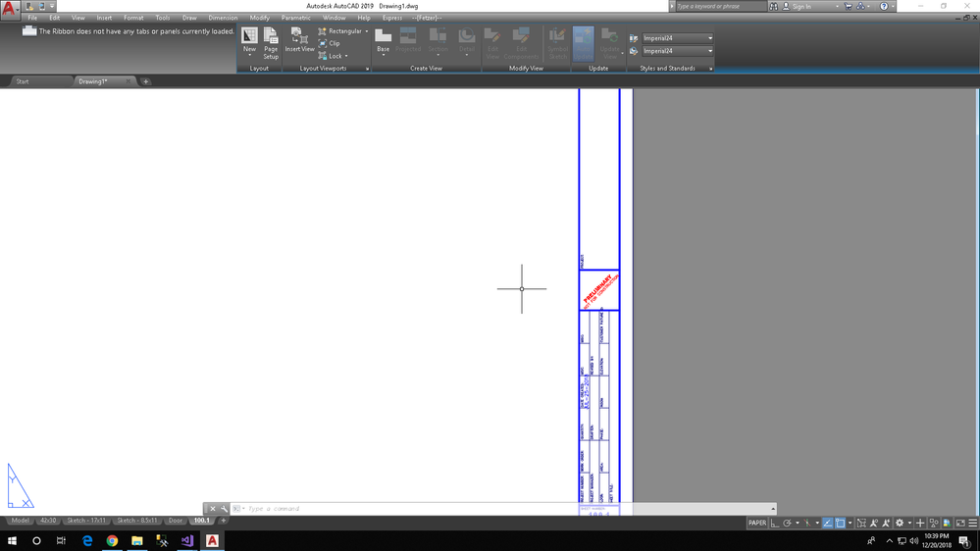Add a new layout with plus button
The width and height of the screenshot is (980, 551).
(x=223, y=521)
